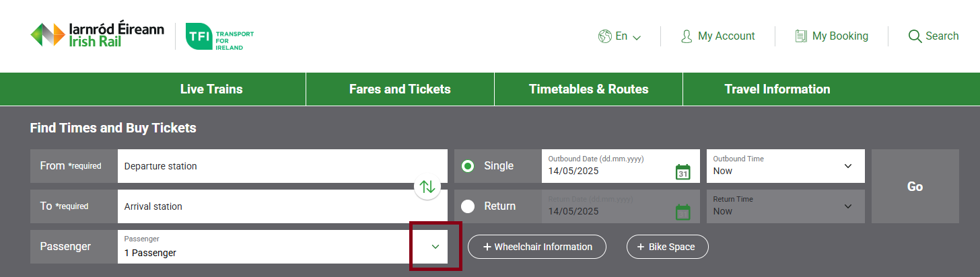Add Bike Space to the booking
This screenshot has width=980, height=277.
pos(667,247)
